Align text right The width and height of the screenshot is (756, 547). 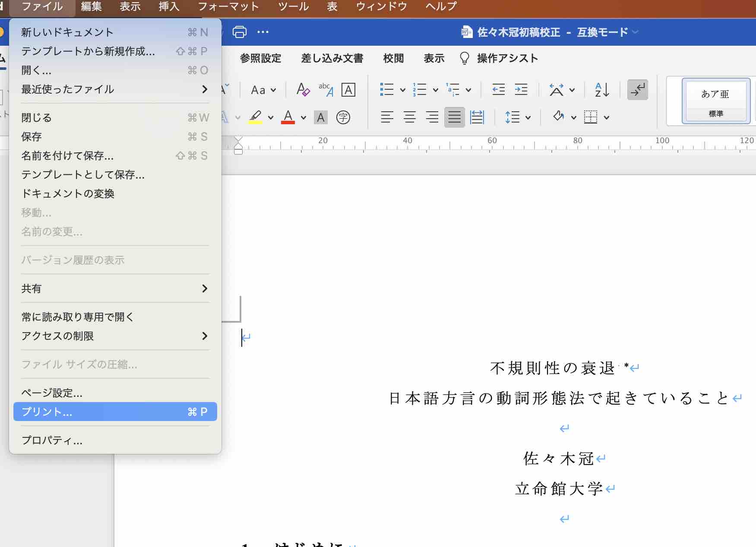point(432,117)
